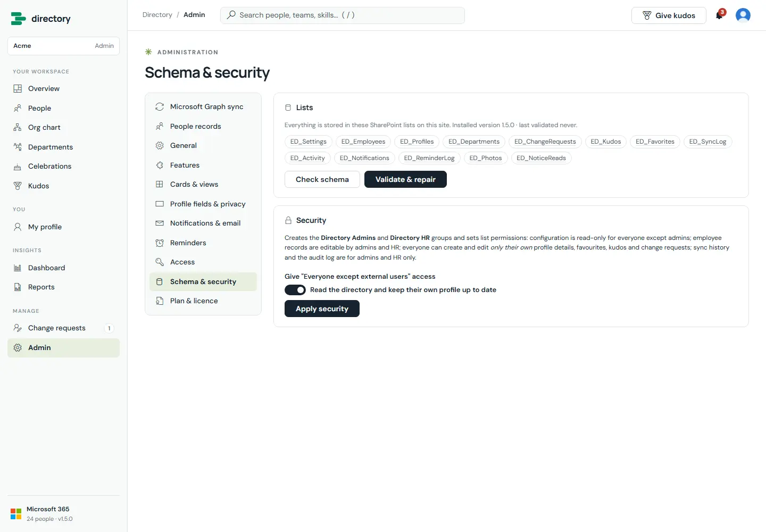
Task: Open the user avatar profile menu
Action: pyautogui.click(x=743, y=15)
